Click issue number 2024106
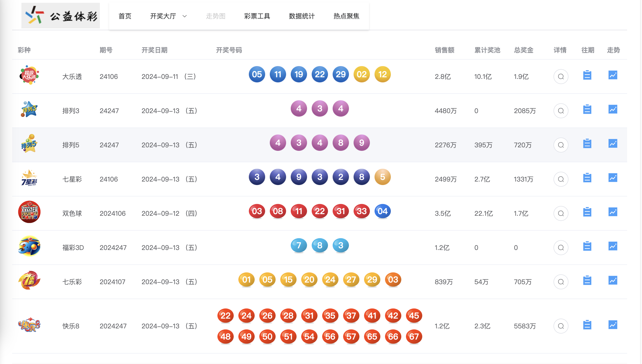The image size is (642, 364). coord(112,213)
